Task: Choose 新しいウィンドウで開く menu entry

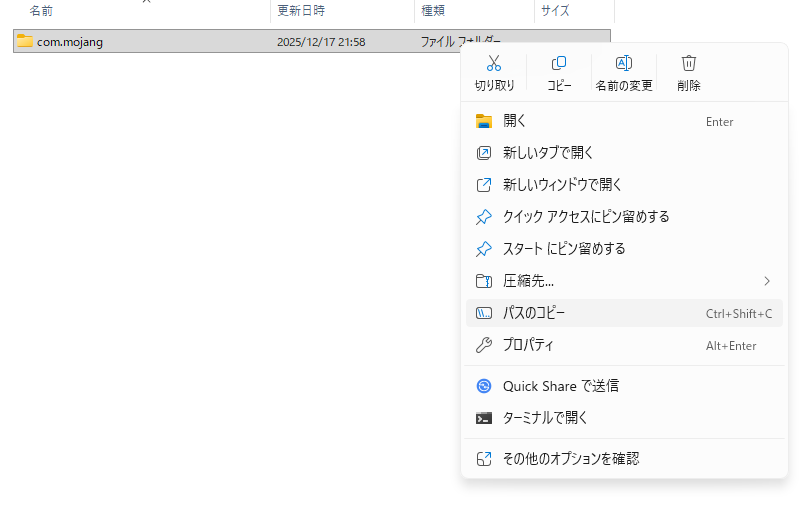Action: tap(562, 185)
